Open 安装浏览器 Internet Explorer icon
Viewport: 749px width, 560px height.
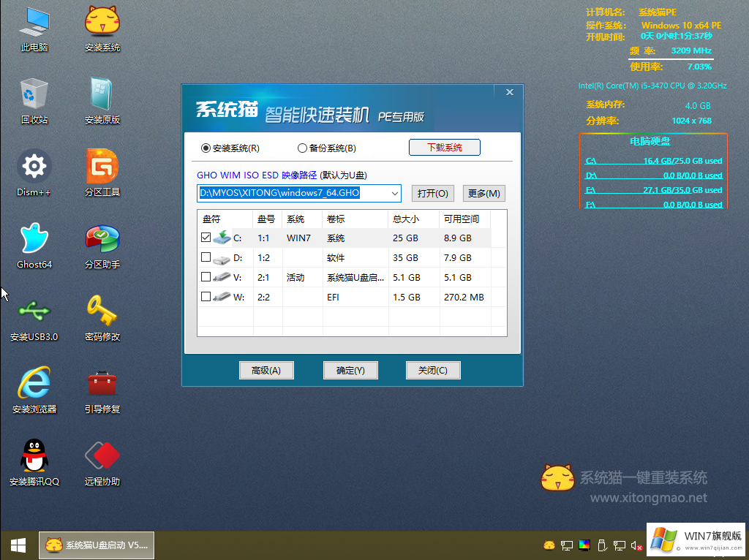click(34, 390)
